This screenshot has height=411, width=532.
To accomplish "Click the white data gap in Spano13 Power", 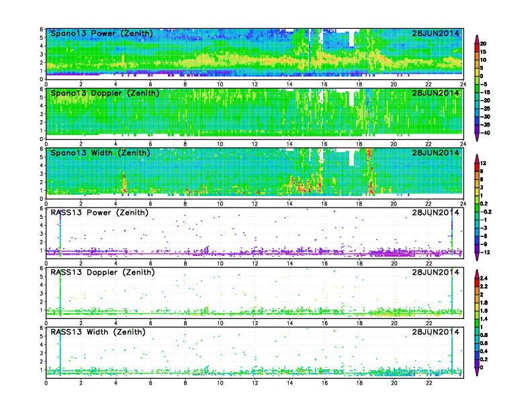I will [352, 39].
